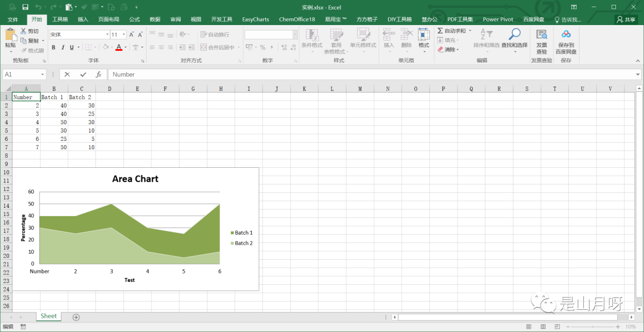Viewport: 644px width, 332px height.
Task: Click the Clear (清除) button
Action: point(448,50)
